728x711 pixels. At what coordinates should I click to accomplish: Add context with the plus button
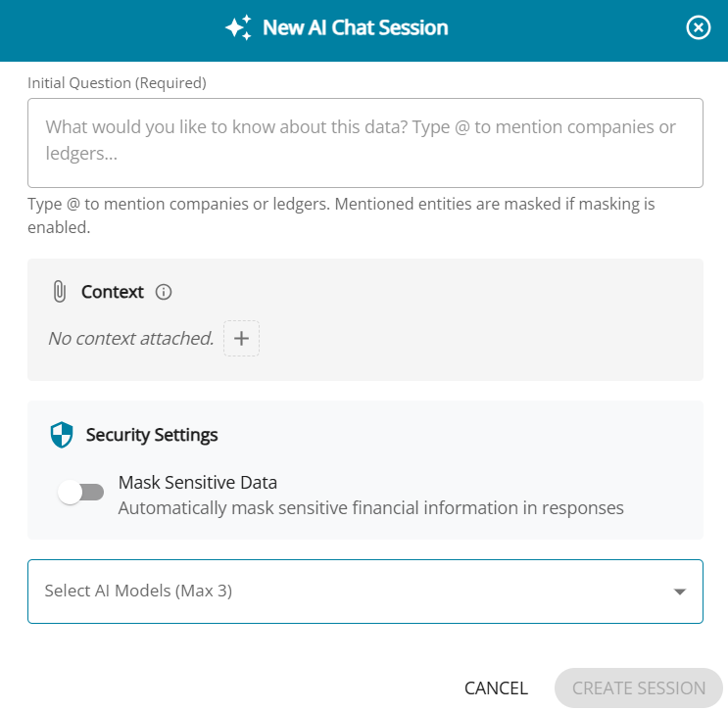click(x=241, y=339)
